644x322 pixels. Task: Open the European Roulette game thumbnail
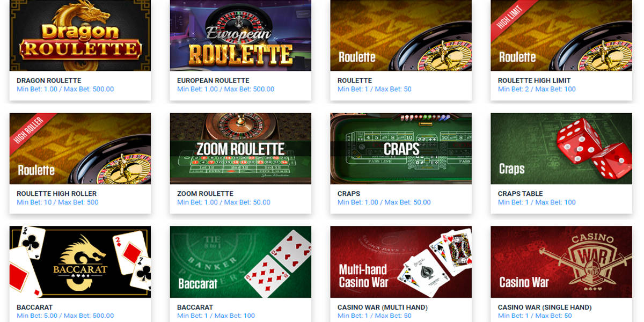240,35
